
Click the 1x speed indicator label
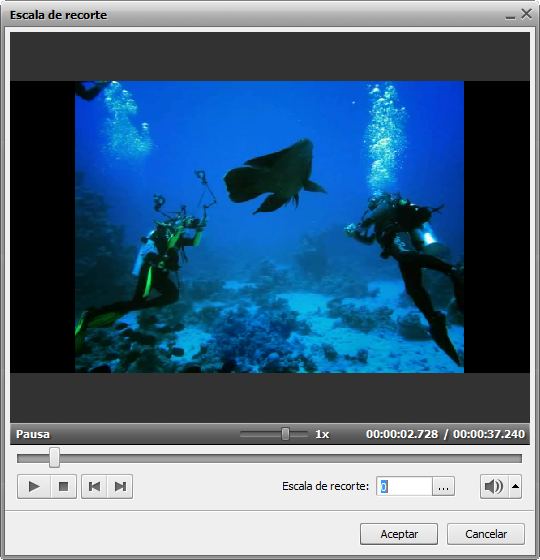(322, 434)
